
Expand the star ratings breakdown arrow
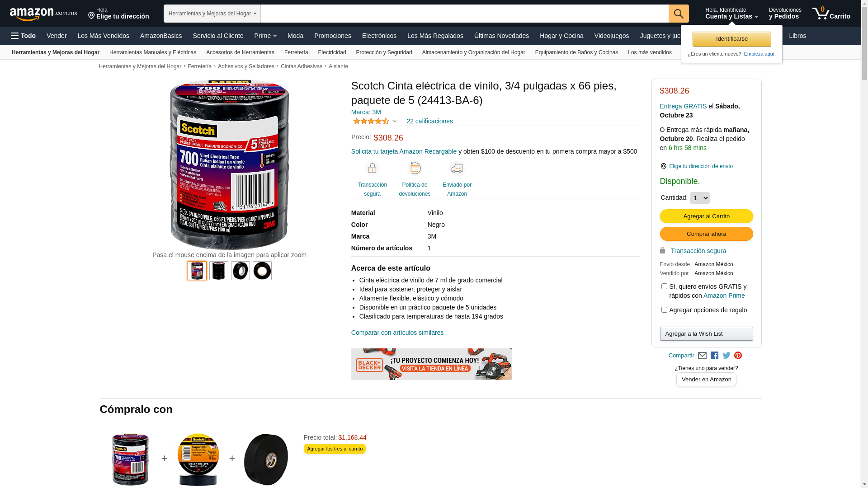click(395, 121)
